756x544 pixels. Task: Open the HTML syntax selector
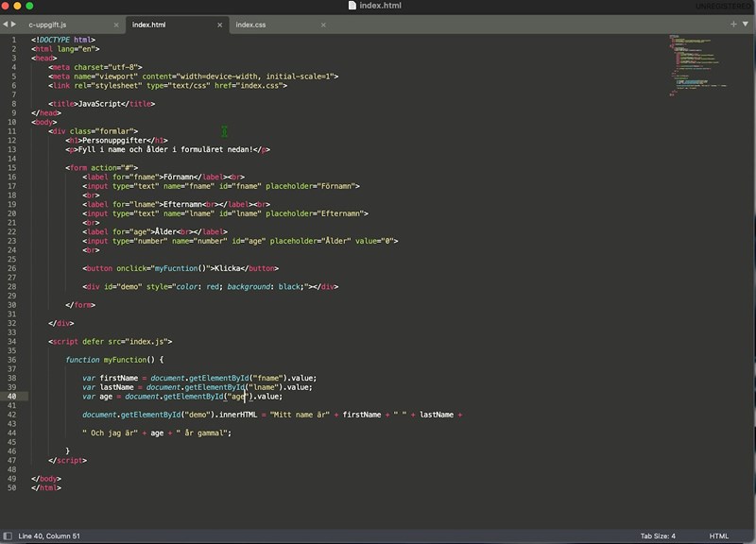tap(719, 535)
